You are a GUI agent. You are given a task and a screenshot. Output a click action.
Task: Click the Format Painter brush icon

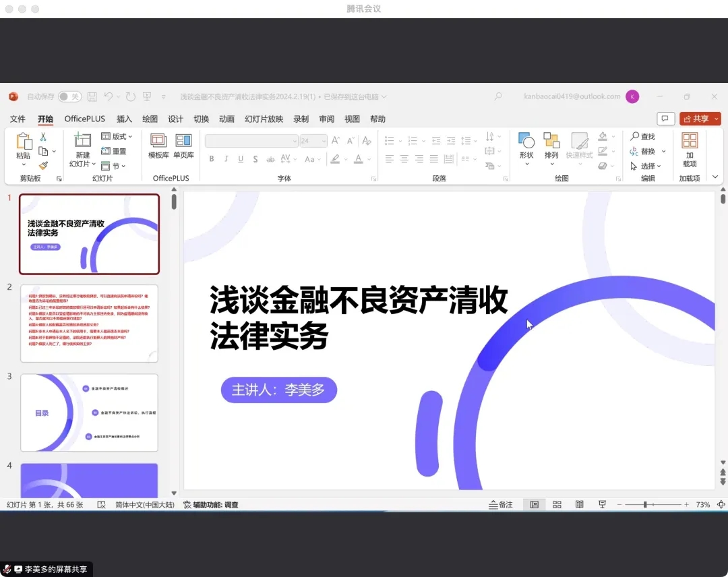[x=43, y=165]
